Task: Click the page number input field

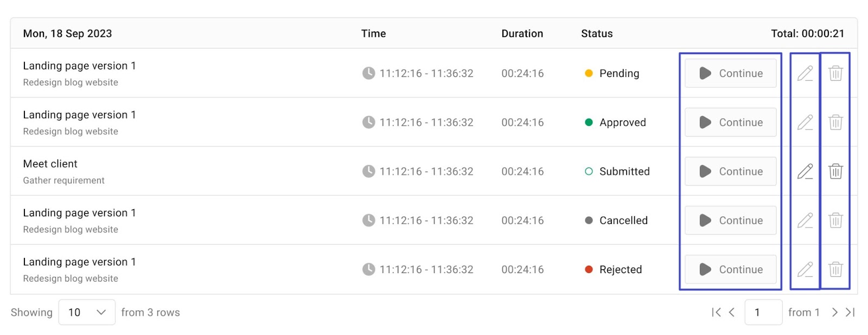Action: click(x=763, y=312)
